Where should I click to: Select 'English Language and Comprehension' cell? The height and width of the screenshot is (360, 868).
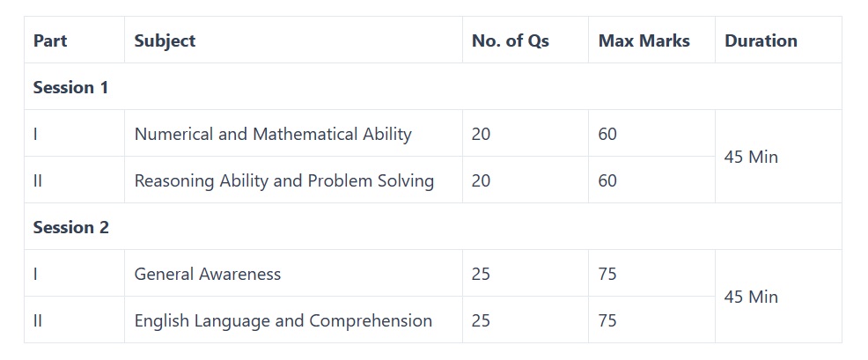pos(283,320)
